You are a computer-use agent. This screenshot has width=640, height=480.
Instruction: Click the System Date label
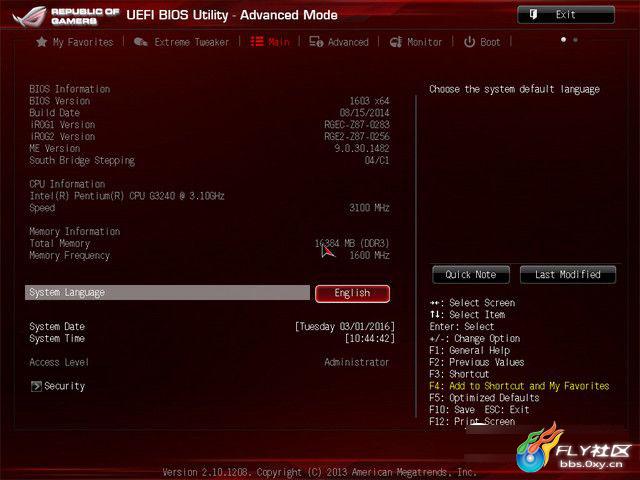point(57,327)
